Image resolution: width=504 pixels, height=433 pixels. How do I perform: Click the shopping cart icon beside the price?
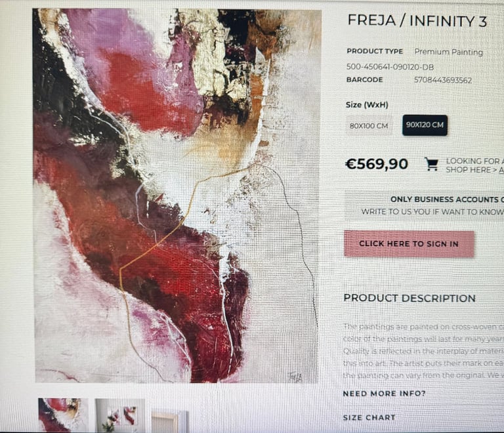pyautogui.click(x=431, y=164)
